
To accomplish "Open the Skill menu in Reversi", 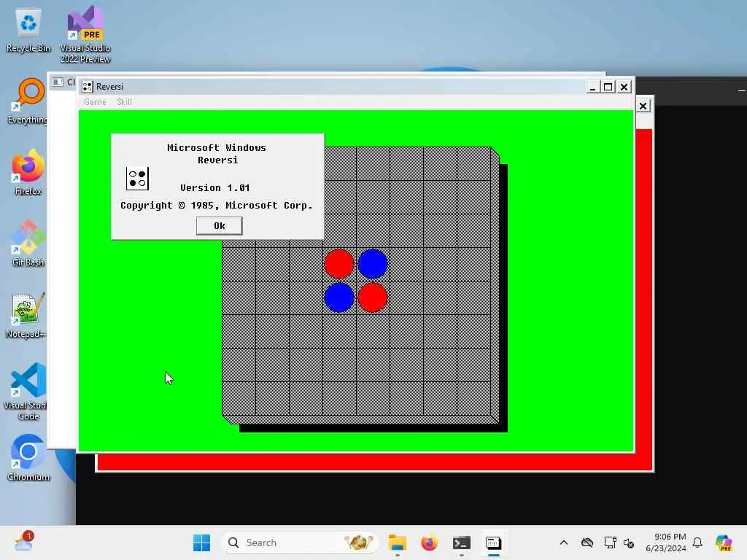I will pyautogui.click(x=124, y=102).
